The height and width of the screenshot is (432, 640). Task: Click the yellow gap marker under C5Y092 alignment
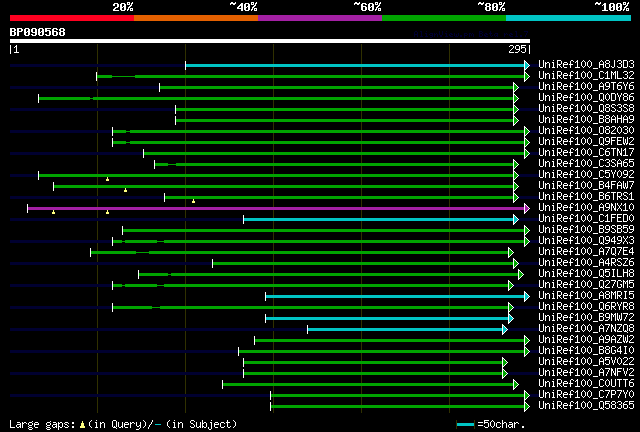coord(107,179)
